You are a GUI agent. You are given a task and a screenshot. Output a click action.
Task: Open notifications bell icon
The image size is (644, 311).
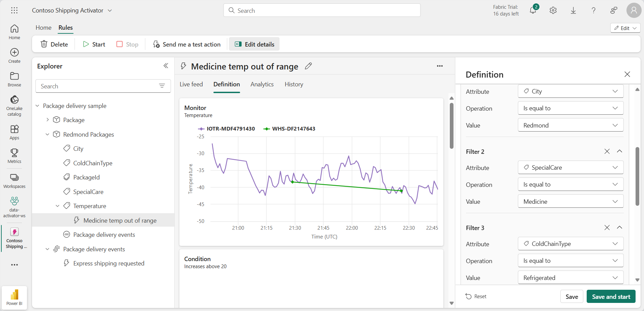pos(533,10)
